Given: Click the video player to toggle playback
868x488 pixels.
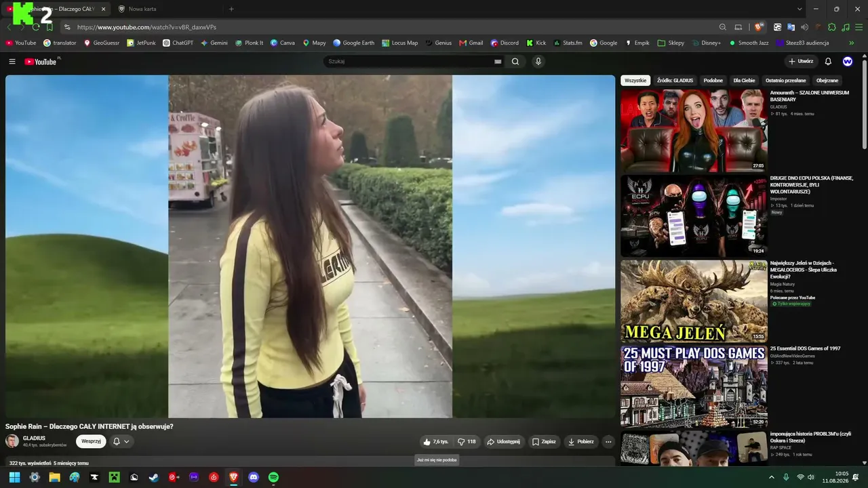Looking at the screenshot, I should 310,246.
